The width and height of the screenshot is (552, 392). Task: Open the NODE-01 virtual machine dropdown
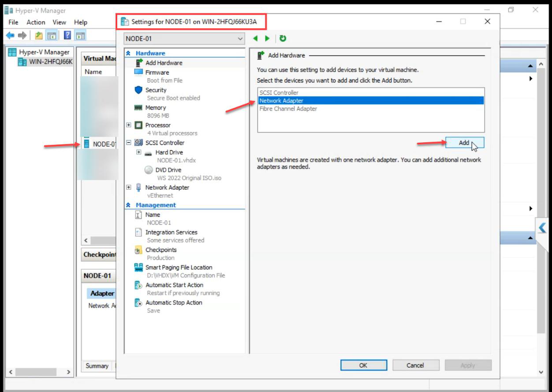coord(184,39)
